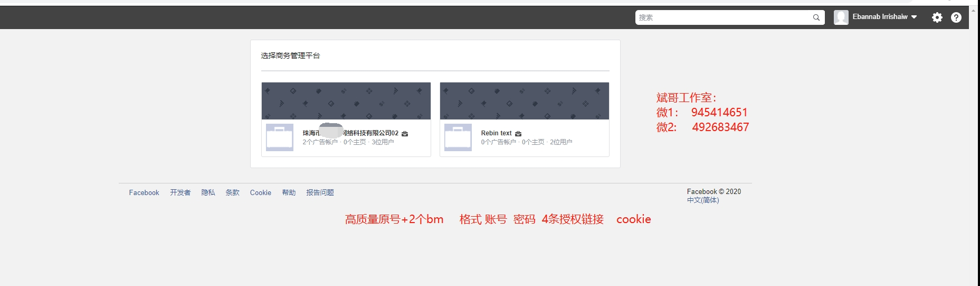Image resolution: width=980 pixels, height=286 pixels.
Task: Open the Cookie footer link
Action: 261,193
